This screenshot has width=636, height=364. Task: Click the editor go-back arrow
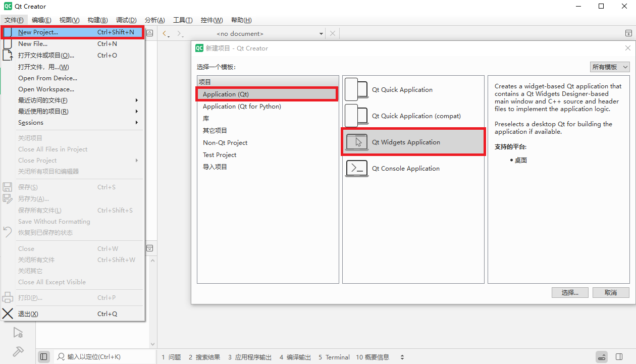165,34
